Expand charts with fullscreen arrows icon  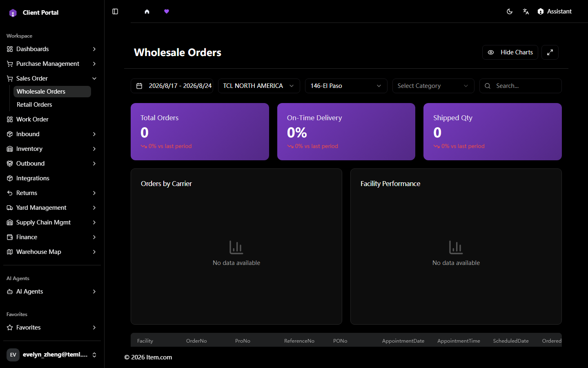pos(550,52)
